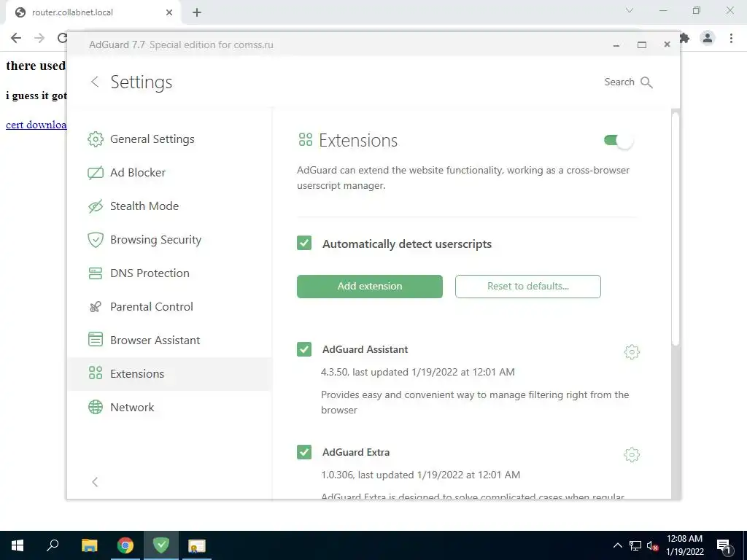Uncheck AdGuard Extra extension checkbox
Screen dimensions: 747x560
(x=304, y=452)
